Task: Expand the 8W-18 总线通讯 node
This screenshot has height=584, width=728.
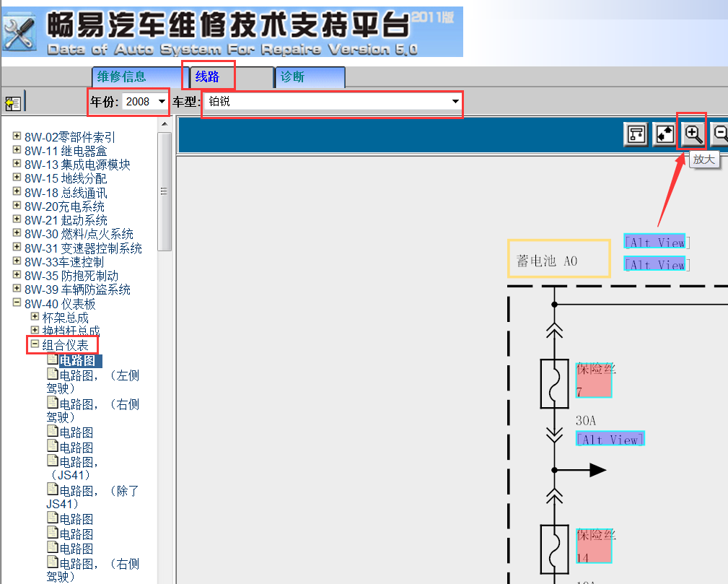Action: 17,191
